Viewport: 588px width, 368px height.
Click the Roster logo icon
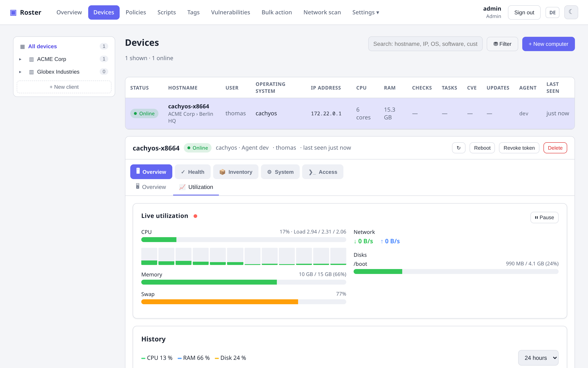click(x=13, y=12)
